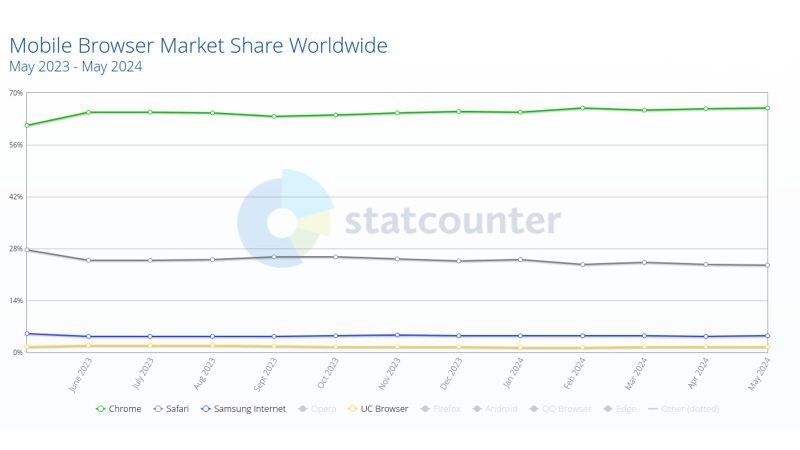Viewport: 800px width, 450px height.
Task: Click Samsung Internet point at Nov 2023
Action: (x=397, y=335)
